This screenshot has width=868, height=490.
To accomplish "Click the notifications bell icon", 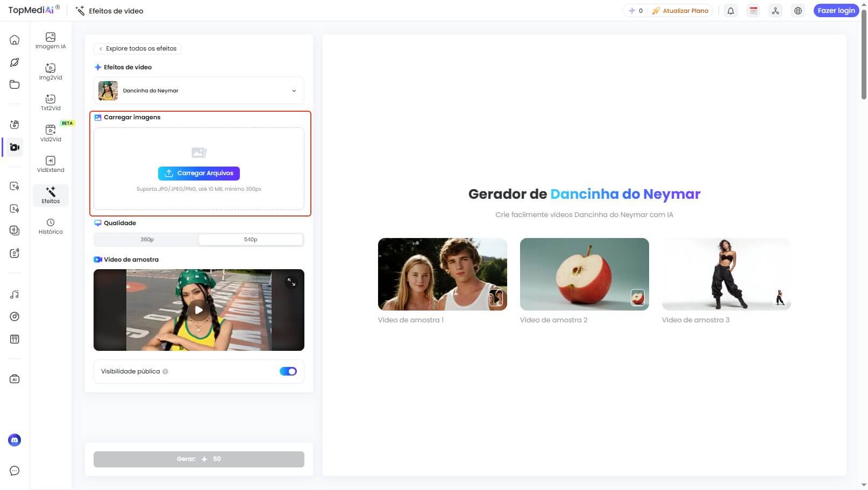I will tap(730, 10).
